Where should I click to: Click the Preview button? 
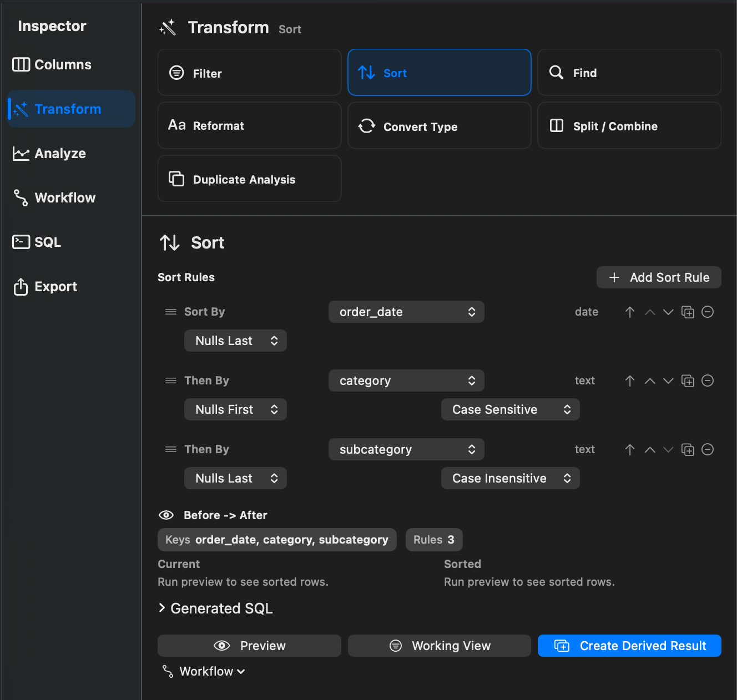point(249,646)
